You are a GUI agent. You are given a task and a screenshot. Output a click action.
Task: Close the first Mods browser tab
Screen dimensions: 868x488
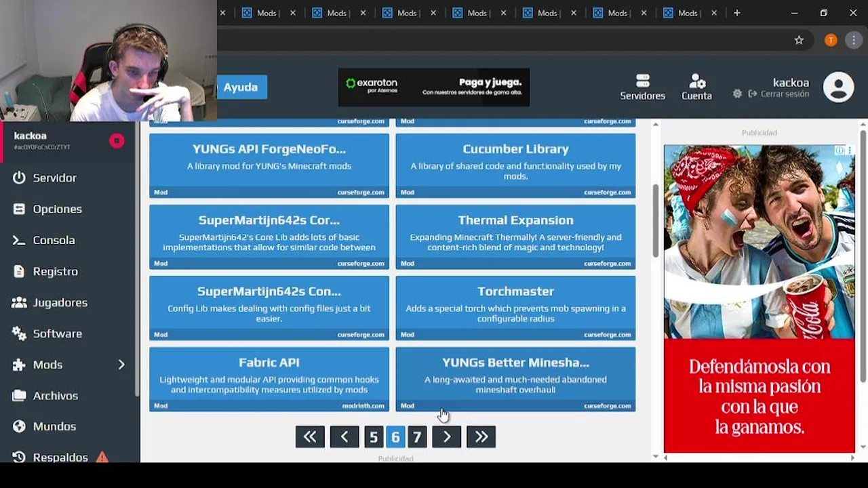[x=293, y=13]
